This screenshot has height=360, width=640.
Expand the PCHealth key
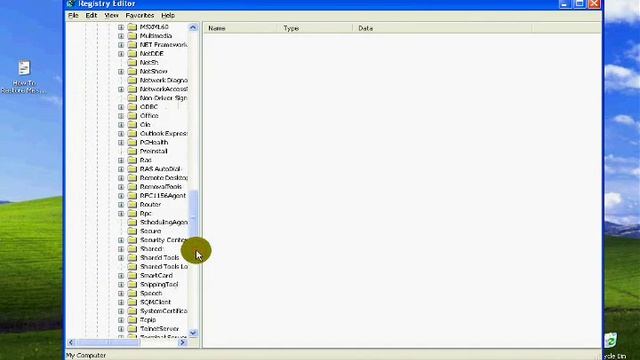tap(121, 142)
